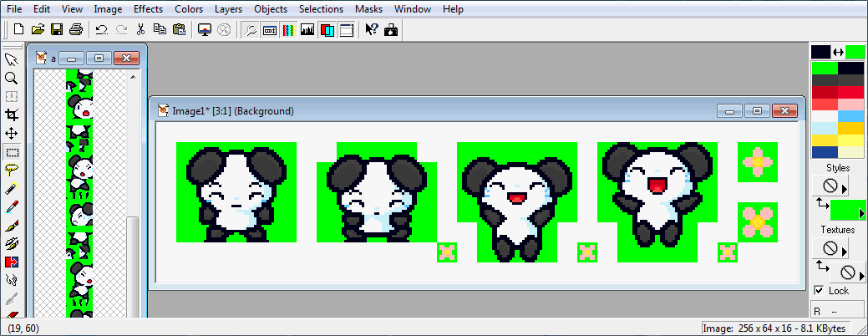Click the vertical scrollbar thumb in window a
The width and height of the screenshot is (868, 336).
pos(133,267)
